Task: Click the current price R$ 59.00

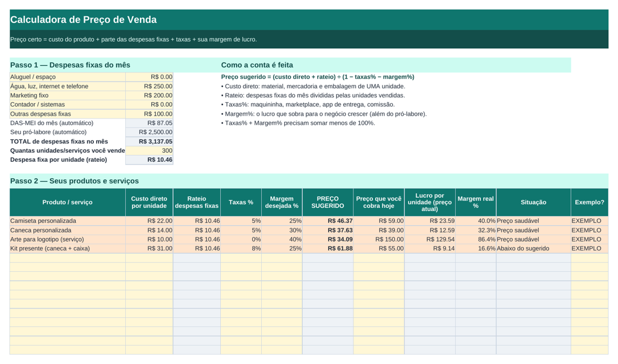Action: [379, 221]
